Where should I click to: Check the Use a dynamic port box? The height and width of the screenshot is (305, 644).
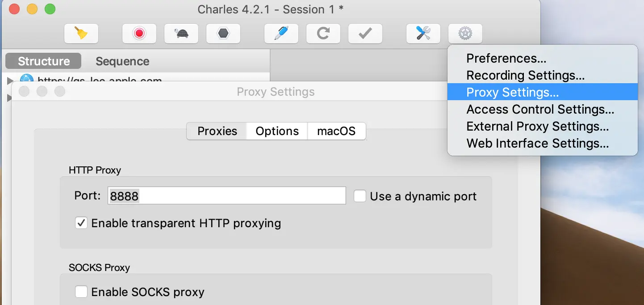(x=360, y=196)
